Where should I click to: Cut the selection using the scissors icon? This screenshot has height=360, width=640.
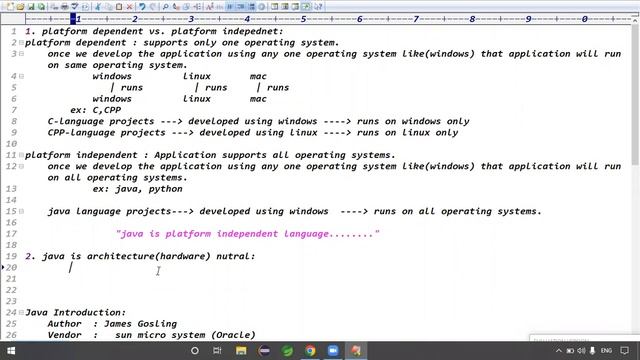coord(98,7)
